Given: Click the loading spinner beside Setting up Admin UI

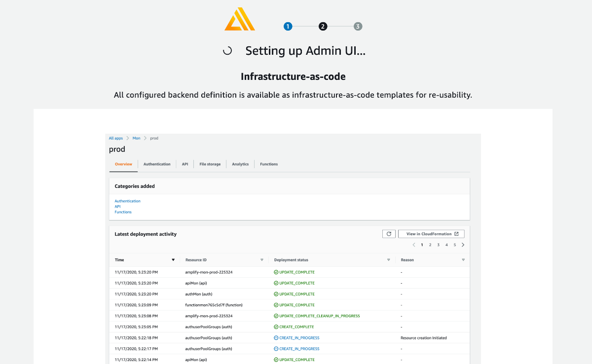Looking at the screenshot, I should [227, 51].
